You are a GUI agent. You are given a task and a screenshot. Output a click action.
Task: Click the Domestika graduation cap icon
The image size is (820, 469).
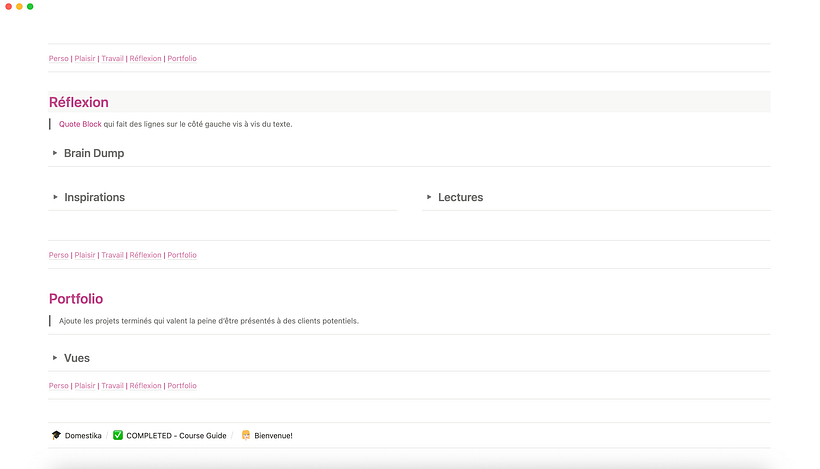[x=56, y=436]
